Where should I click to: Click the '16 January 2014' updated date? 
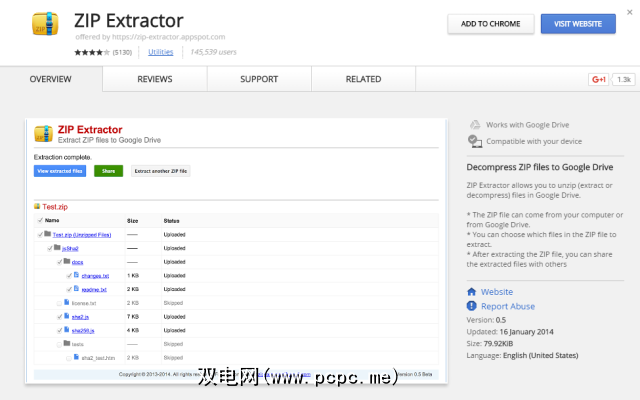pos(527,332)
